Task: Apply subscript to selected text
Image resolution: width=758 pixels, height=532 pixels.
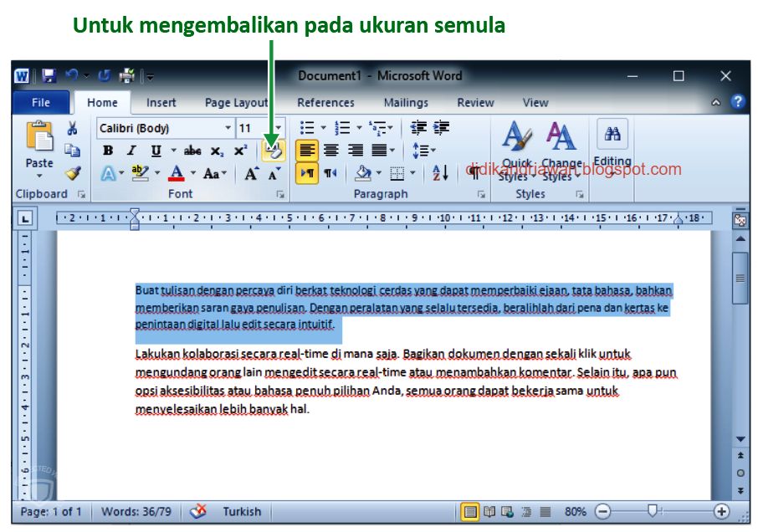Action: (216, 150)
